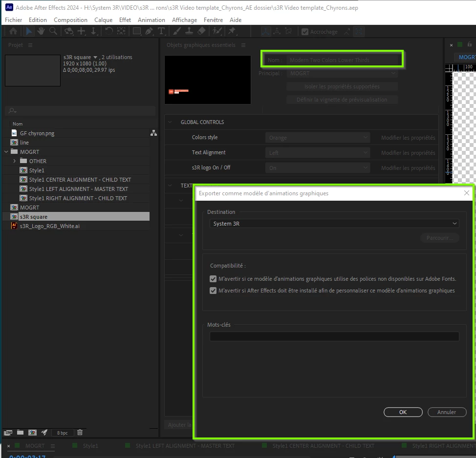Select Style1 RIGHT ALIGNMENT - CHILD TEXT item
Screen dimensions: 476x458
pos(78,198)
